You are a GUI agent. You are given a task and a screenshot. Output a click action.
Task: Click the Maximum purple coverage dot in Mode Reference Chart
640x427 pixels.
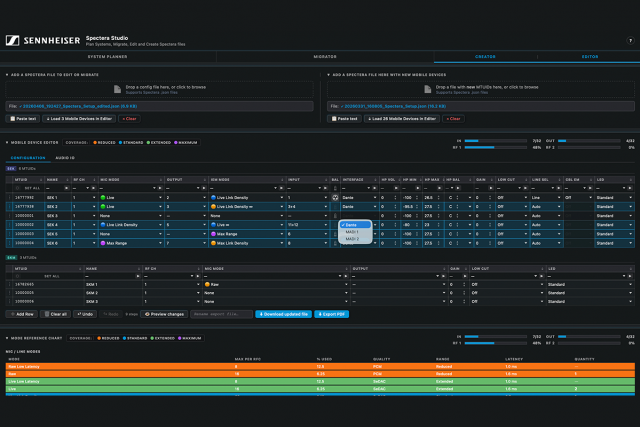[180, 338]
